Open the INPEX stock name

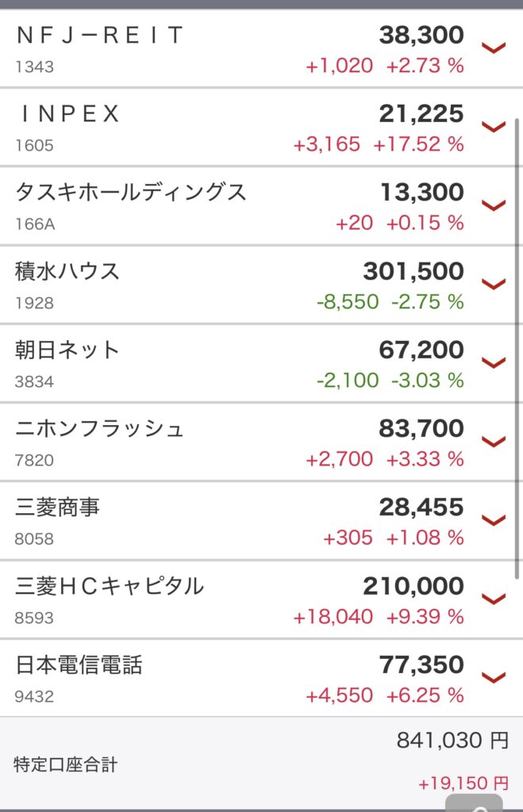tap(68, 114)
